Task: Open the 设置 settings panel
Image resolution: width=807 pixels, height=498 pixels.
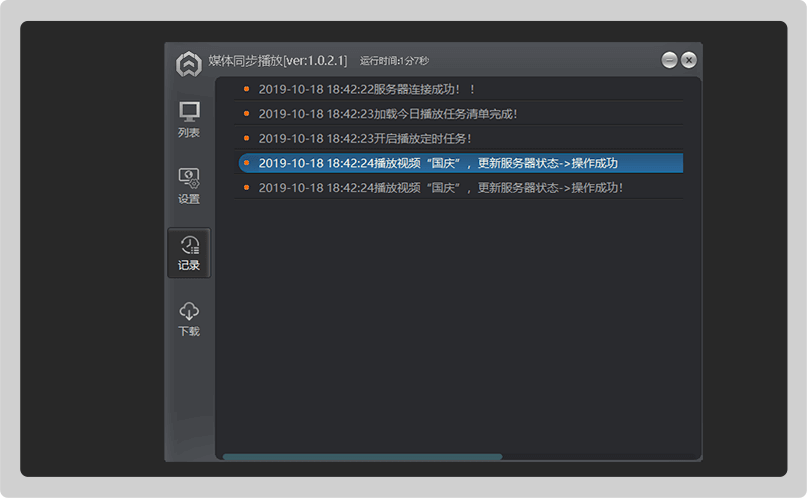Action: pyautogui.click(x=189, y=186)
